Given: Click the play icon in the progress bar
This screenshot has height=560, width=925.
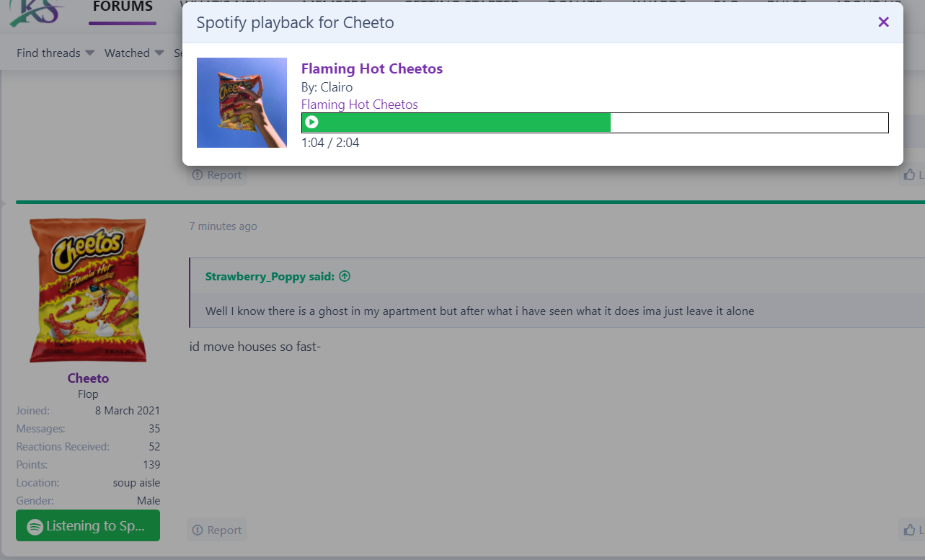Looking at the screenshot, I should click(x=311, y=123).
